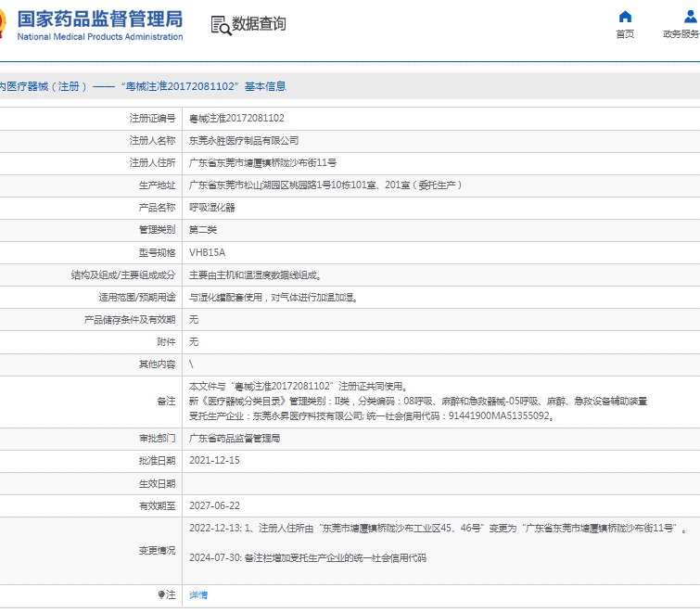Click the 新《医疗器械分类目录》 remark line
Viewport: 700px width, 613px height.
pos(418,401)
